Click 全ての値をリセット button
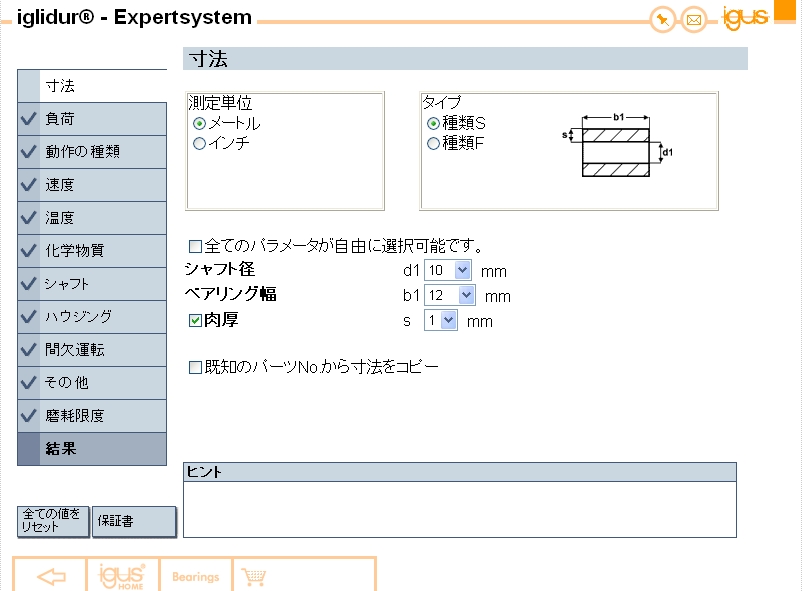The width and height of the screenshot is (802, 591). click(x=53, y=521)
